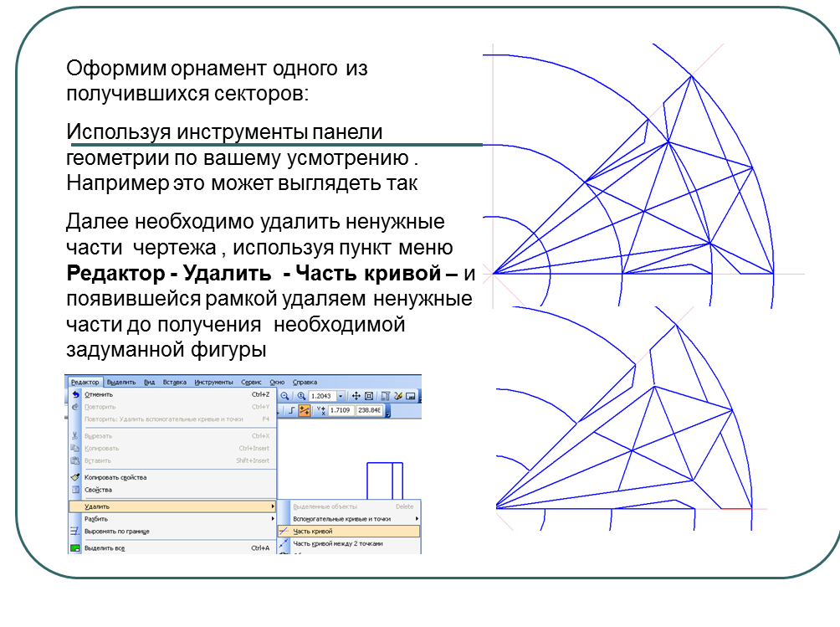Image resolution: width=840 pixels, height=627 pixels.
Task: Open the Редактор menu
Action: click(85, 382)
